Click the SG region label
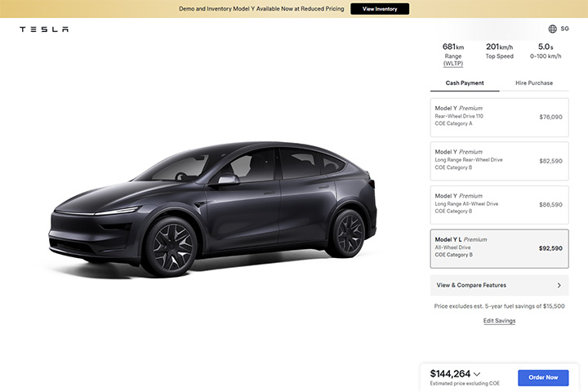The image size is (588, 392). click(x=565, y=29)
